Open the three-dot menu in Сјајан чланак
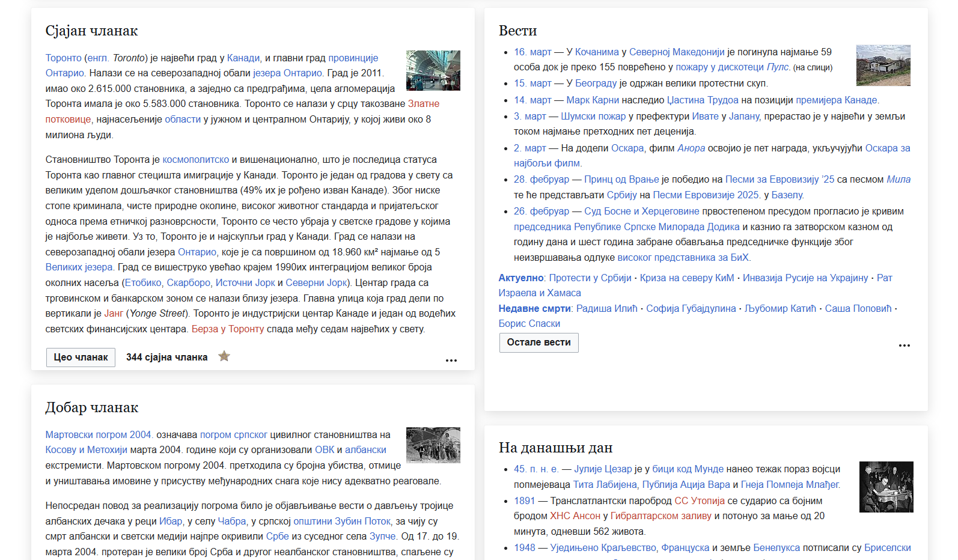The width and height of the screenshot is (958, 560). [451, 361]
